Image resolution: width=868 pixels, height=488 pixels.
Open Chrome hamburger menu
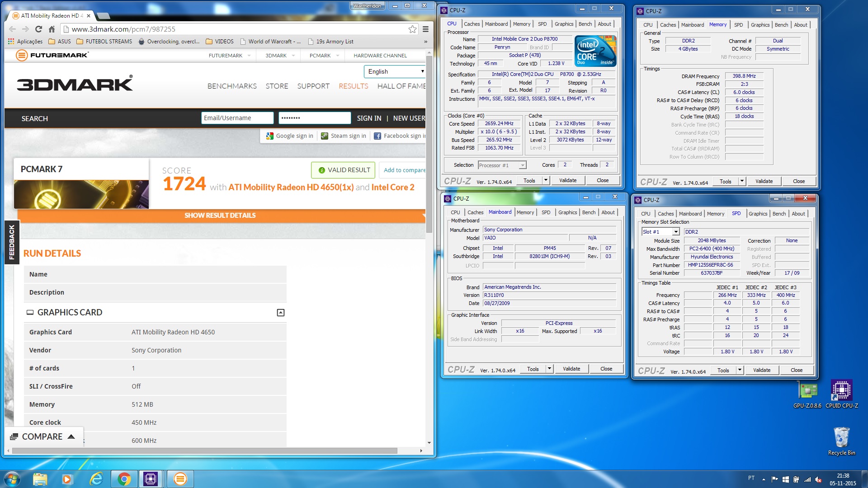(x=425, y=29)
